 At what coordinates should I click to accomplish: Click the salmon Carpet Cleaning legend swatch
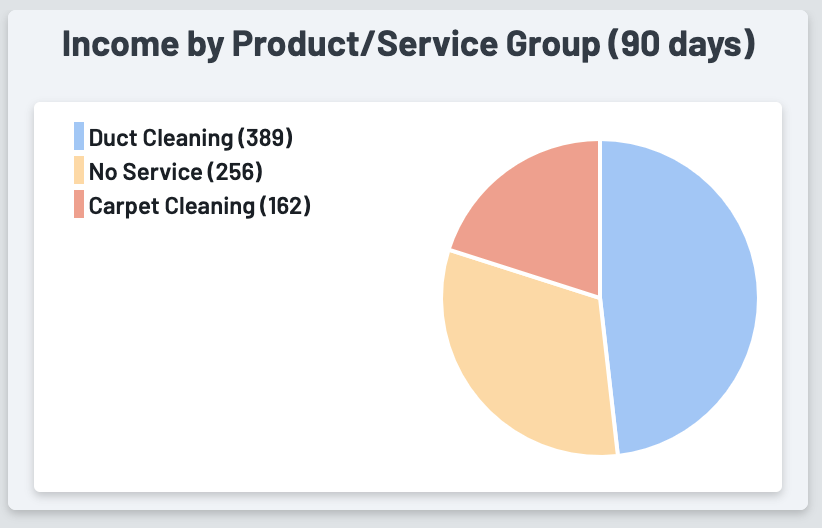(79, 205)
